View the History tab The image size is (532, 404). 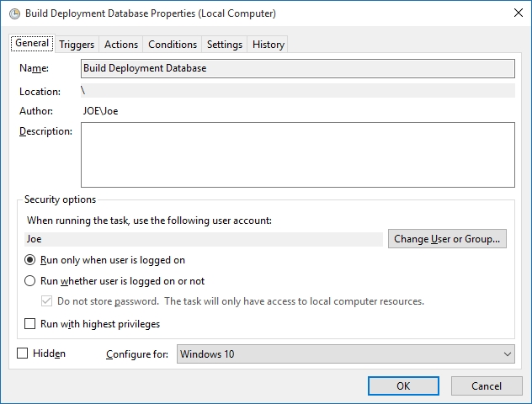coord(269,45)
